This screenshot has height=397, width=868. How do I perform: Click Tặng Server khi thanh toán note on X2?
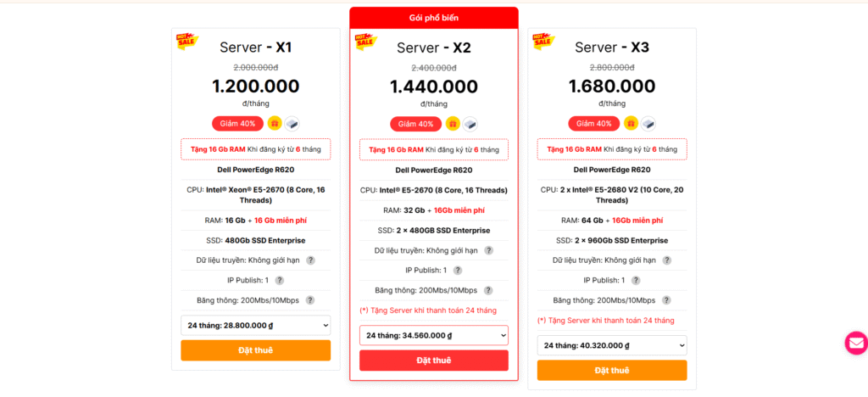(428, 310)
